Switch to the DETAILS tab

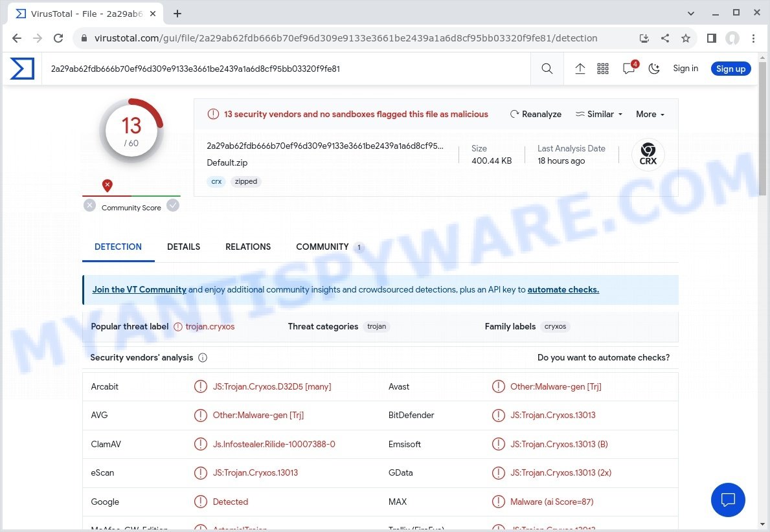click(184, 247)
